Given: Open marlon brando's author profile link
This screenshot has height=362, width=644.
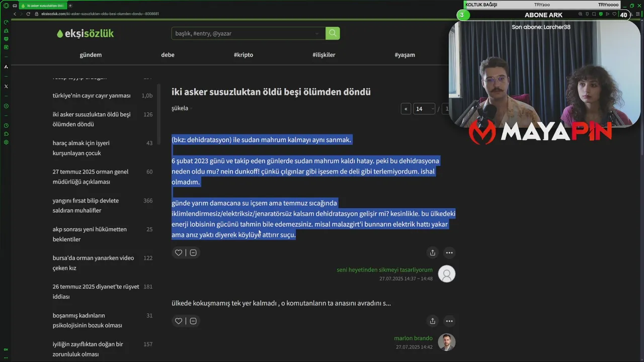Looking at the screenshot, I should click(413, 338).
